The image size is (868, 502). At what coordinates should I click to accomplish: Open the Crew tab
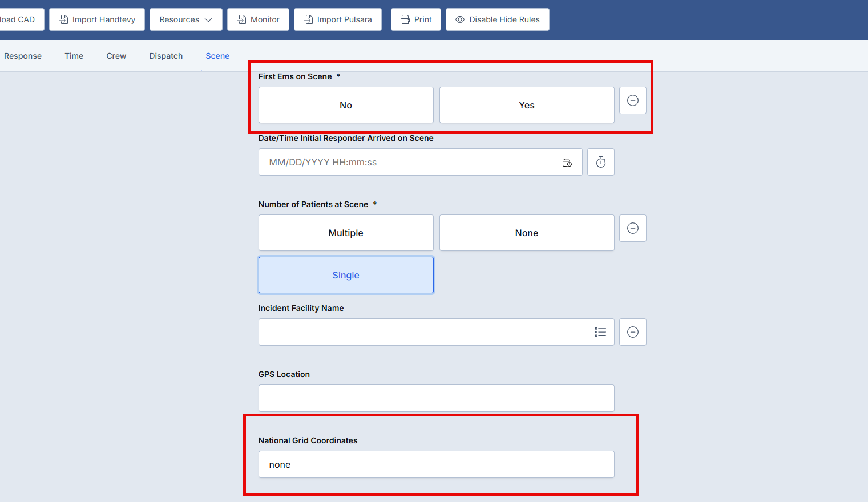click(116, 56)
